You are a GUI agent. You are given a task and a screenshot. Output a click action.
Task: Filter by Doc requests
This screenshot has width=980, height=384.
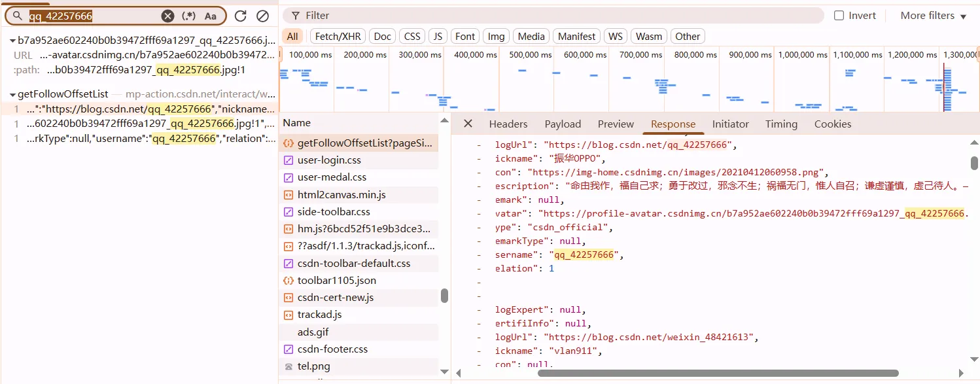[382, 37]
